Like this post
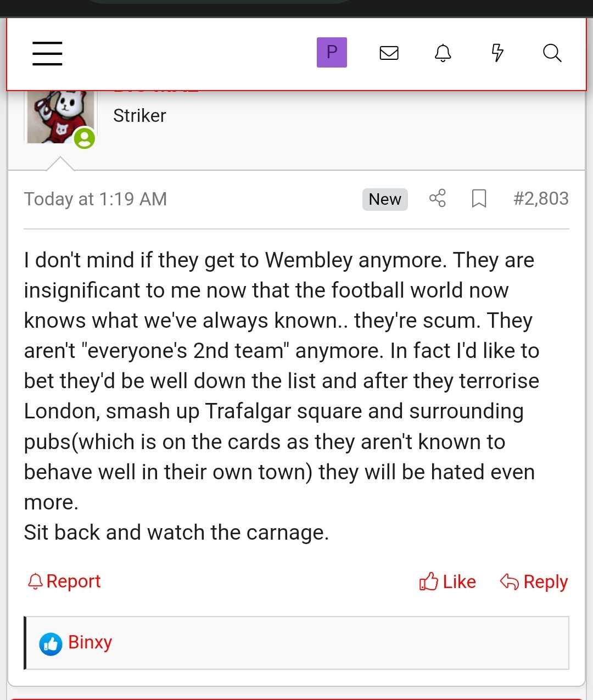 pyautogui.click(x=447, y=581)
